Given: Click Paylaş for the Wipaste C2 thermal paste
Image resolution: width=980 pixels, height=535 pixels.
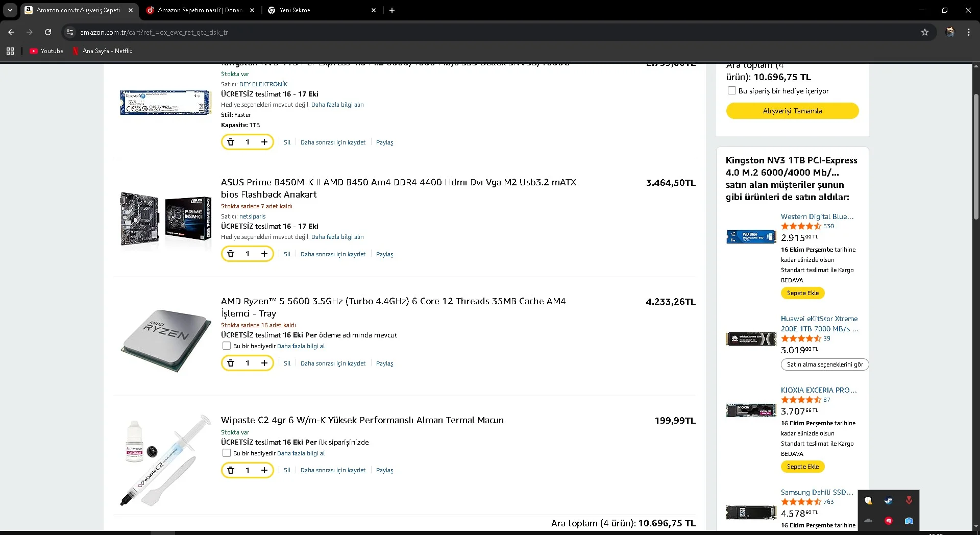Looking at the screenshot, I should [x=384, y=470].
